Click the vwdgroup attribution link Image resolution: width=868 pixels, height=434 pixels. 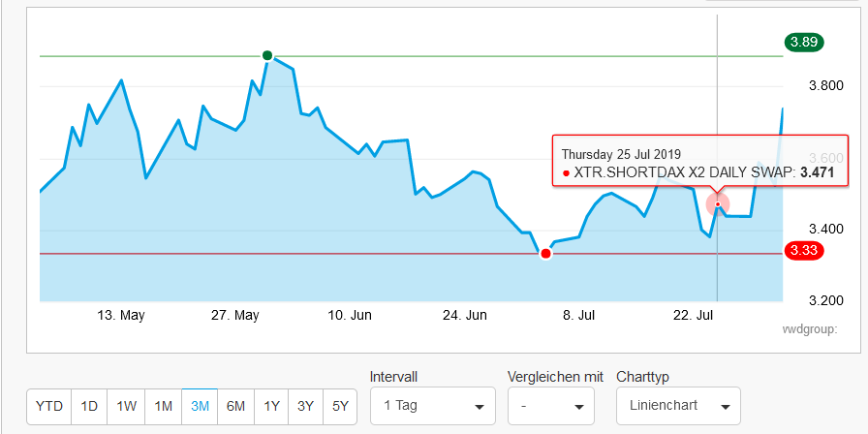click(x=810, y=329)
